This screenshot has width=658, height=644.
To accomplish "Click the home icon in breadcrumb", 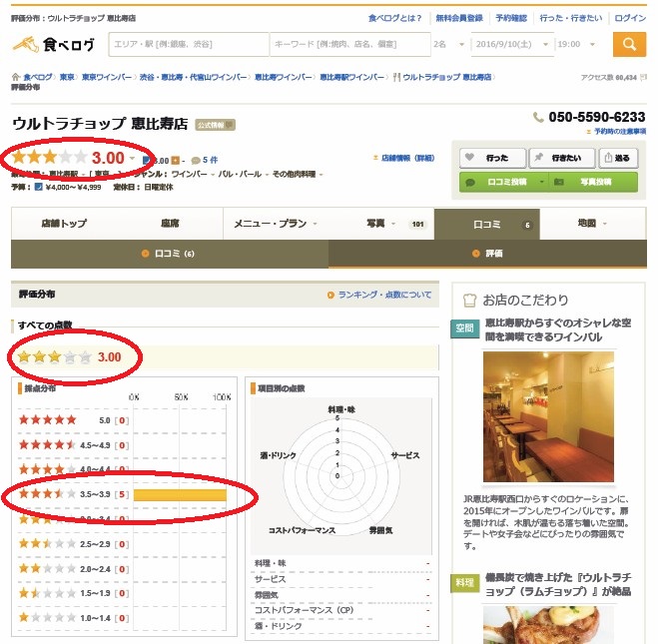I will pyautogui.click(x=16, y=77).
